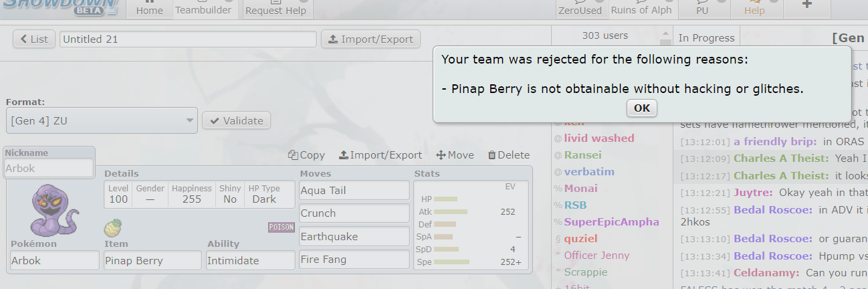This screenshot has width=868, height=289.
Task: Click the Poison type badge
Action: pyautogui.click(x=282, y=227)
